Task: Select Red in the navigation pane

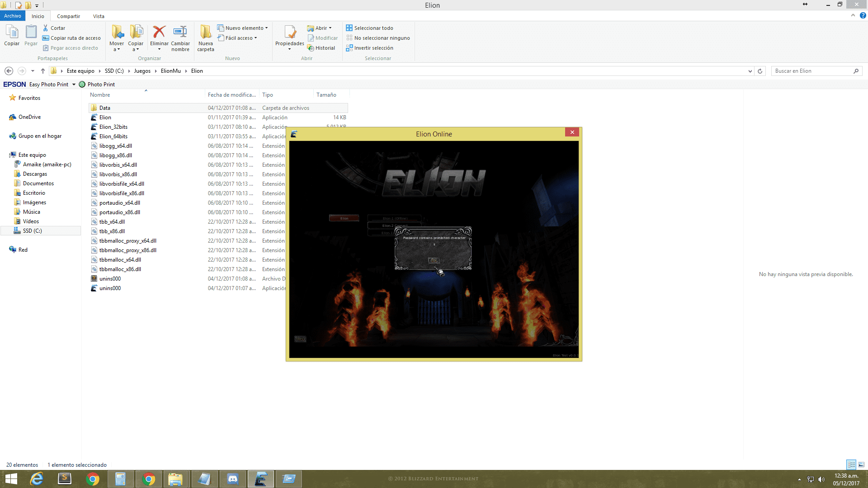Action: click(23, 250)
